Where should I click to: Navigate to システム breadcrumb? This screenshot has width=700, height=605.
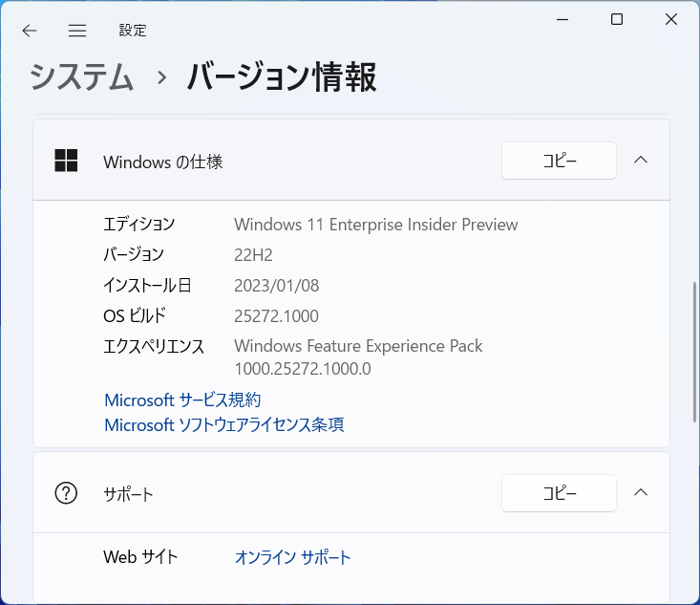(x=81, y=76)
